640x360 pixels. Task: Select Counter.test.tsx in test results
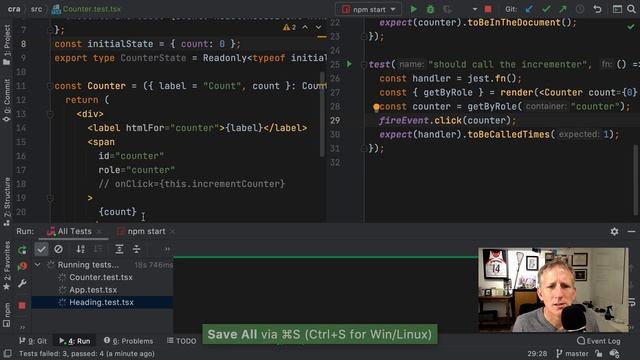click(101, 277)
